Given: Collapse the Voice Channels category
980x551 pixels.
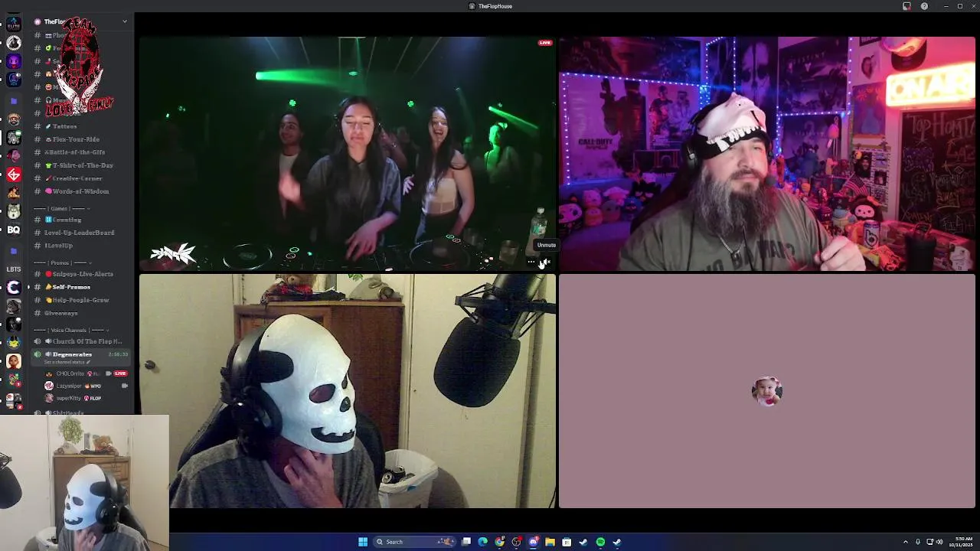Looking at the screenshot, I should (x=70, y=330).
